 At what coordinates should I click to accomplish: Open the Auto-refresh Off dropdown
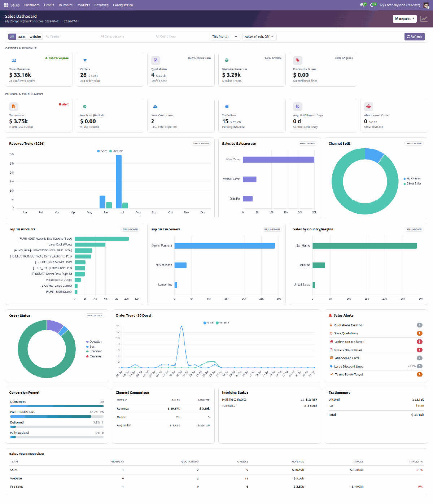tap(259, 36)
